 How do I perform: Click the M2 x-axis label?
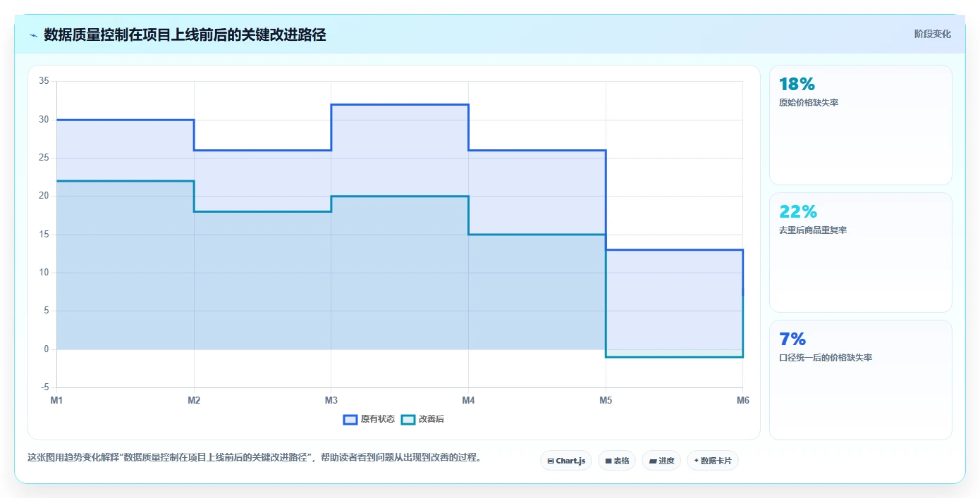(x=194, y=400)
